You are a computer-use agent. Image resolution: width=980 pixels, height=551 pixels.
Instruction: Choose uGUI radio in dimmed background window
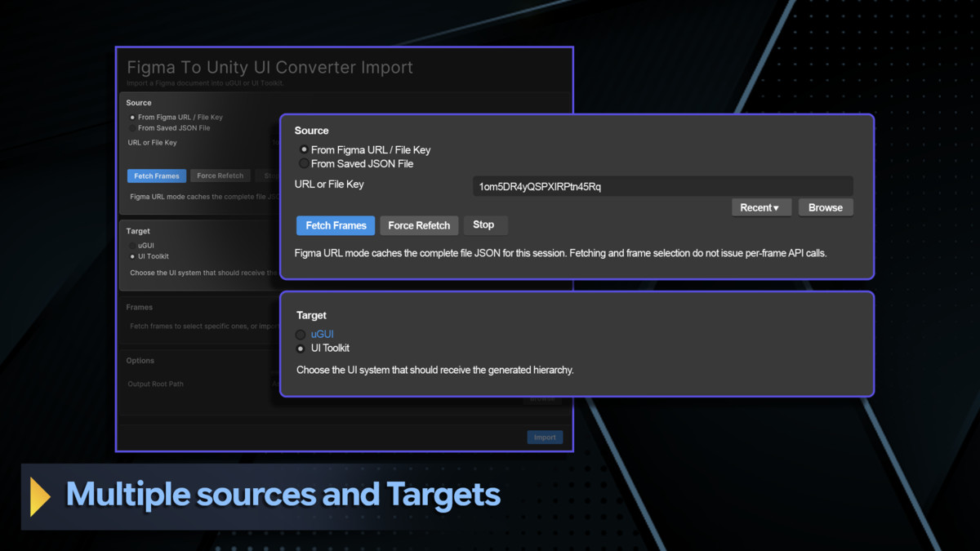point(132,246)
